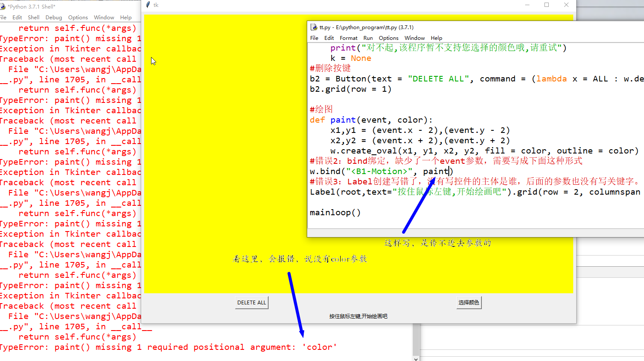Open Options menu in Python Shell
The height and width of the screenshot is (361, 644).
(x=78, y=18)
